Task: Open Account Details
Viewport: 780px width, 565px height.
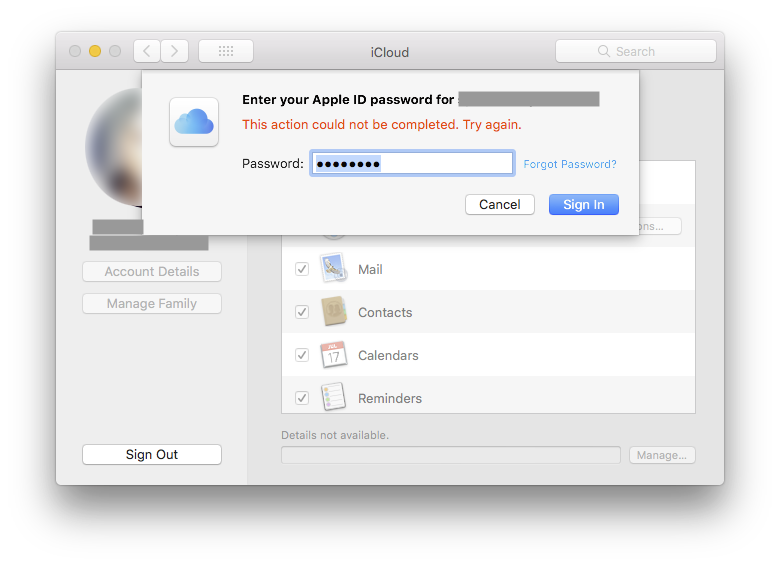Action: tap(152, 272)
